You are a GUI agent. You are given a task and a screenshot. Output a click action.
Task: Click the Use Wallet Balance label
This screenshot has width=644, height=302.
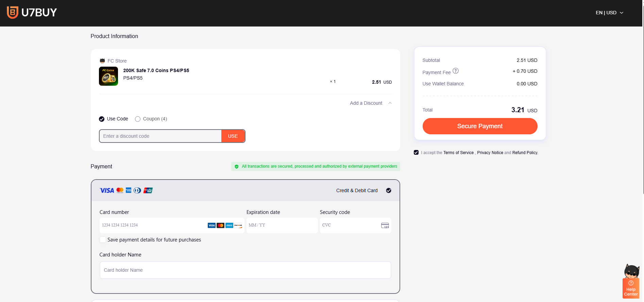tap(443, 84)
